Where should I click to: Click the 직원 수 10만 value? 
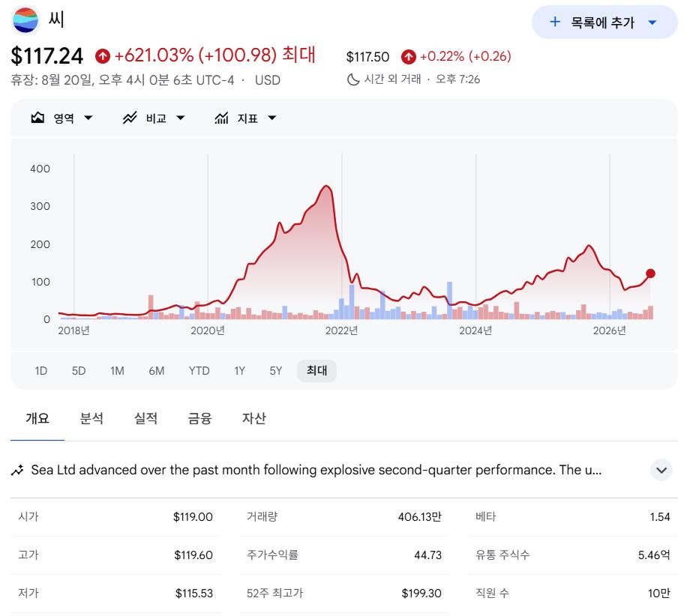[x=658, y=593]
